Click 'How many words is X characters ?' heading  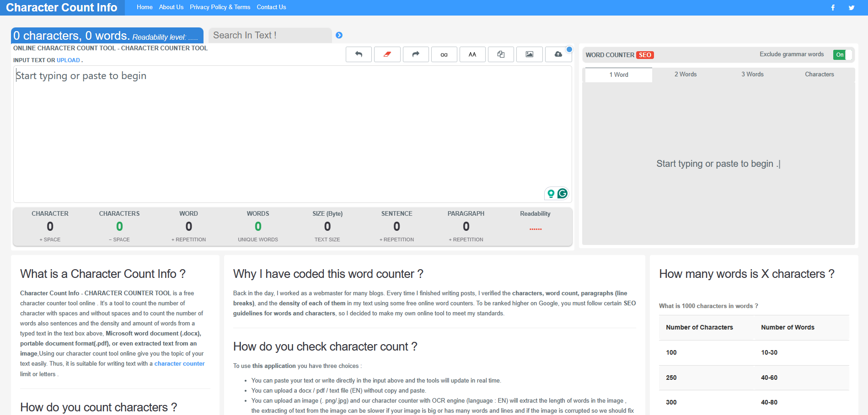[747, 274]
